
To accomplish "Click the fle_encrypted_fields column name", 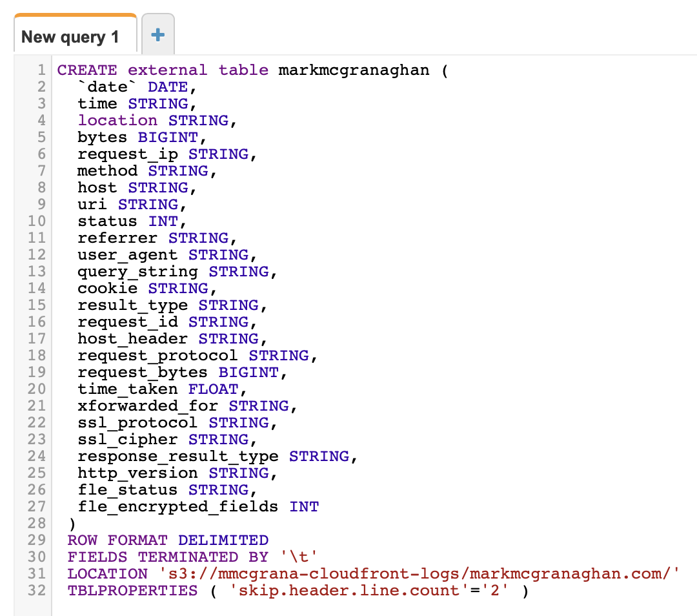I will click(178, 507).
